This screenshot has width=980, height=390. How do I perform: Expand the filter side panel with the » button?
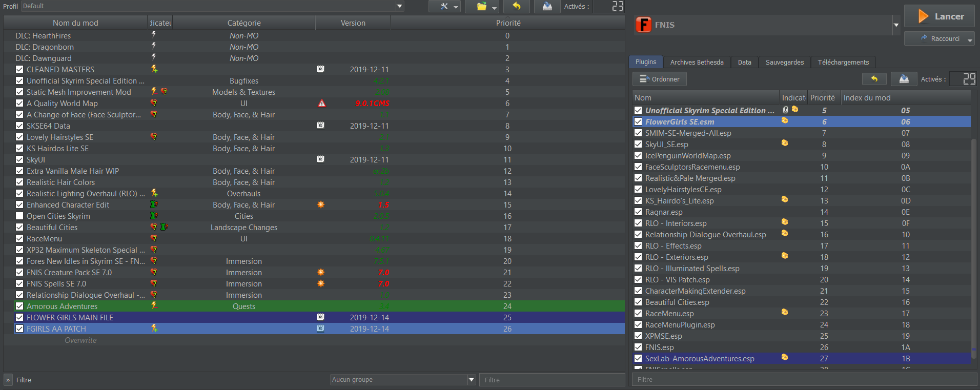tap(8, 380)
